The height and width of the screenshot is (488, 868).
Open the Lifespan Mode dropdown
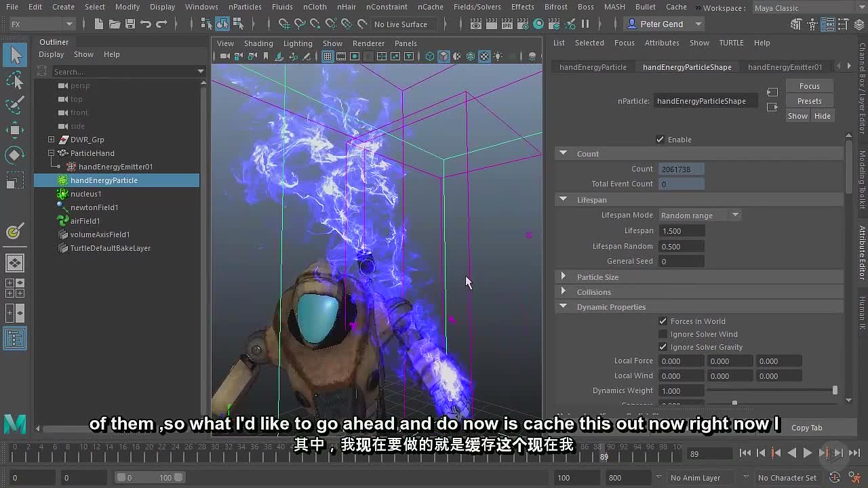click(700, 216)
